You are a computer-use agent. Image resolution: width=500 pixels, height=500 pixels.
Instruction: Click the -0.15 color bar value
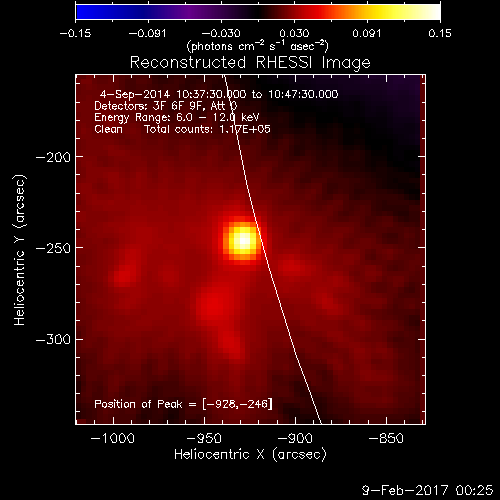pyautogui.click(x=75, y=33)
